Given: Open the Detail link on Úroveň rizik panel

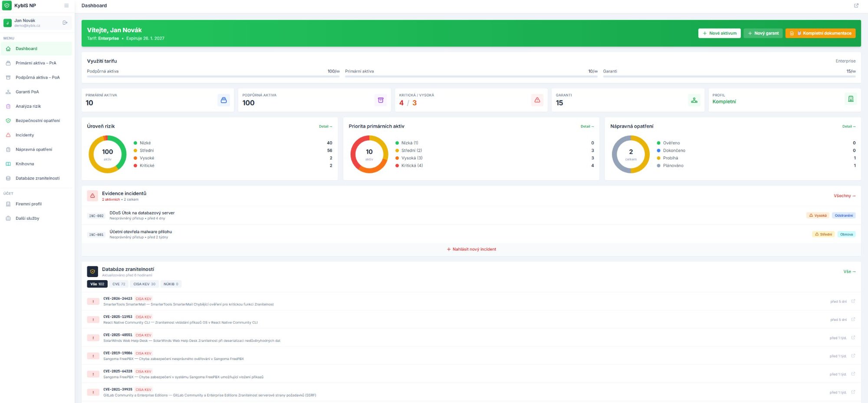Looking at the screenshot, I should click(325, 126).
